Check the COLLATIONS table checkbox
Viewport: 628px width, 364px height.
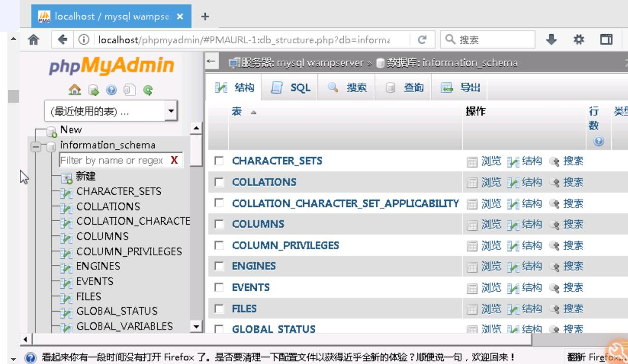219,183
